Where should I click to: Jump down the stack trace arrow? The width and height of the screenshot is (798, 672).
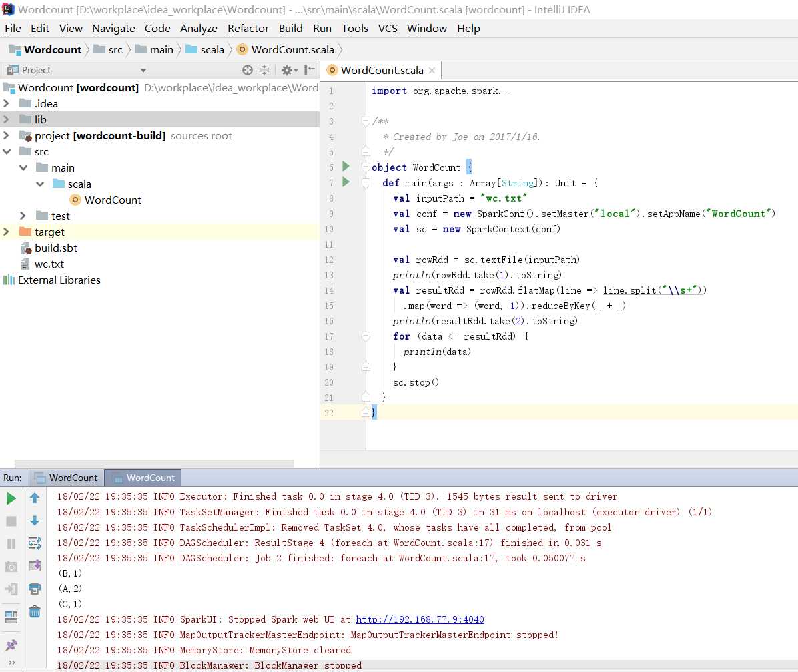[35, 521]
